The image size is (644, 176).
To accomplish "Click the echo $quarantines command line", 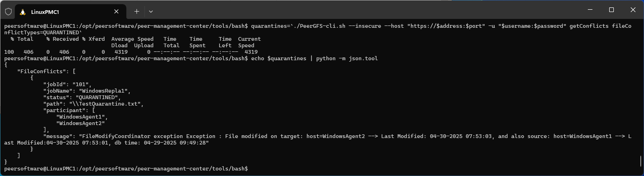I will [x=315, y=58].
